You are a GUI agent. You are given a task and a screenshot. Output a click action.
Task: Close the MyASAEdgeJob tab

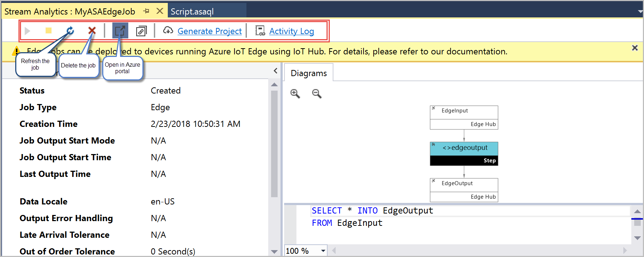(x=159, y=11)
